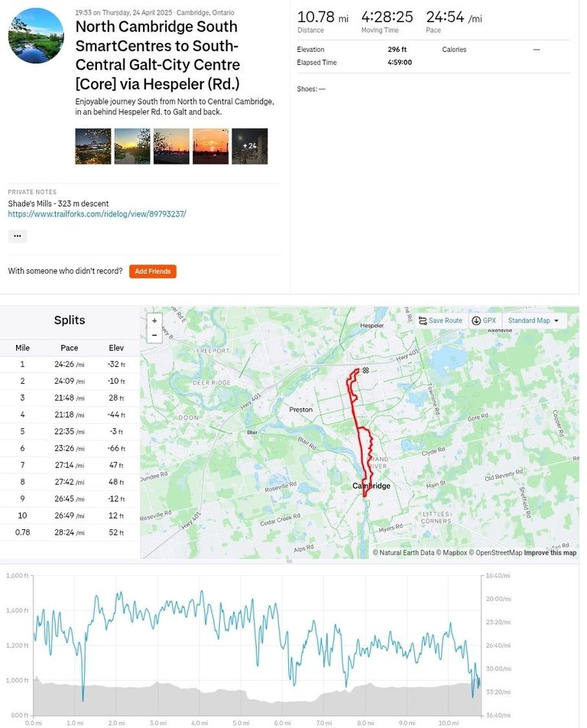Open the three-dot more options menu
The width and height of the screenshot is (587, 728).
pos(18,236)
